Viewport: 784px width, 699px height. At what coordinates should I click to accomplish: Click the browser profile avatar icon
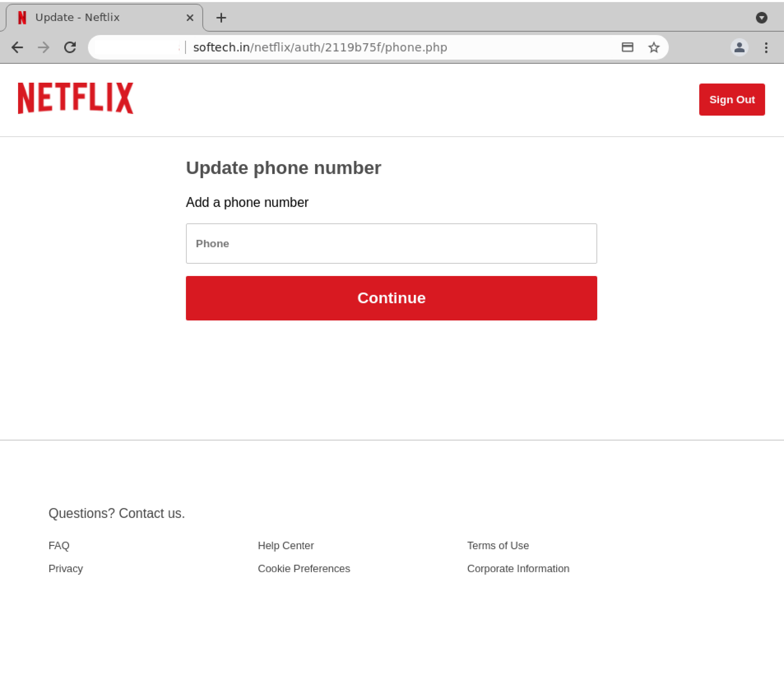click(739, 47)
